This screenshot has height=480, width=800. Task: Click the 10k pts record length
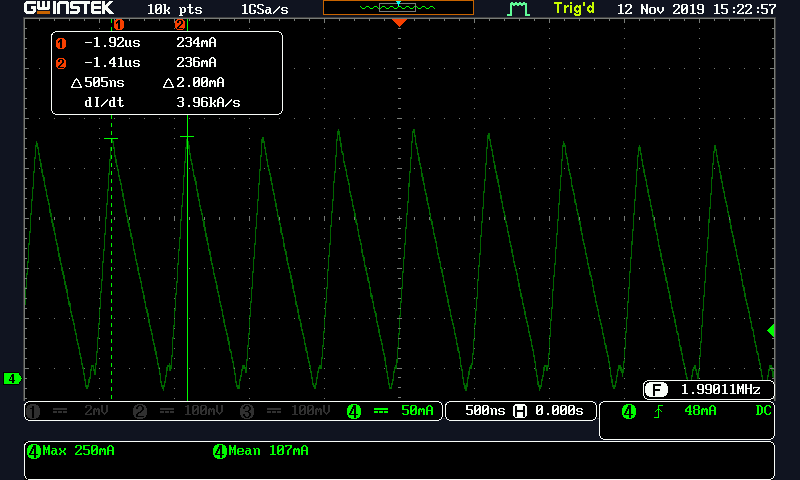coord(174,9)
